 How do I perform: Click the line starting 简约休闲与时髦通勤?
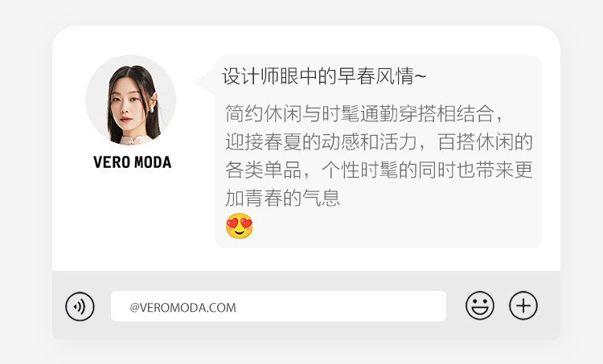(363, 113)
